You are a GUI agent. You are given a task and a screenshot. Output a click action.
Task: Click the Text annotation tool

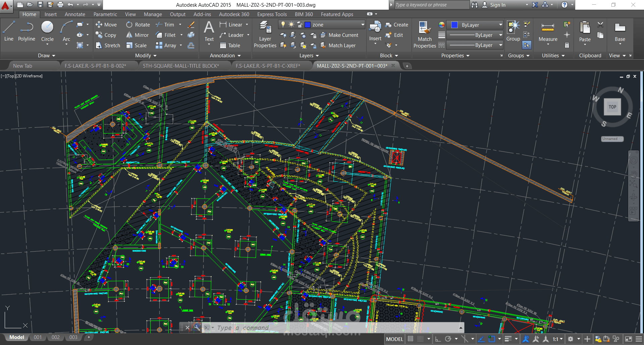tap(209, 31)
